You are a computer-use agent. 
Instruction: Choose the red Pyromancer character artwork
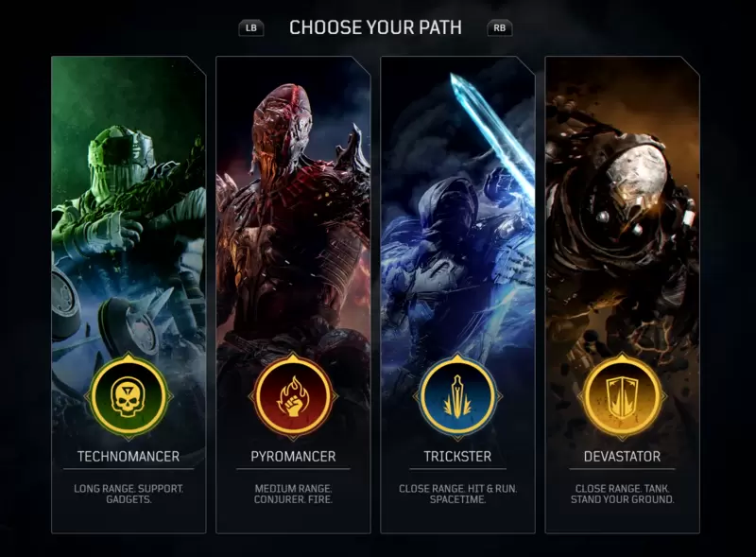[293, 202]
